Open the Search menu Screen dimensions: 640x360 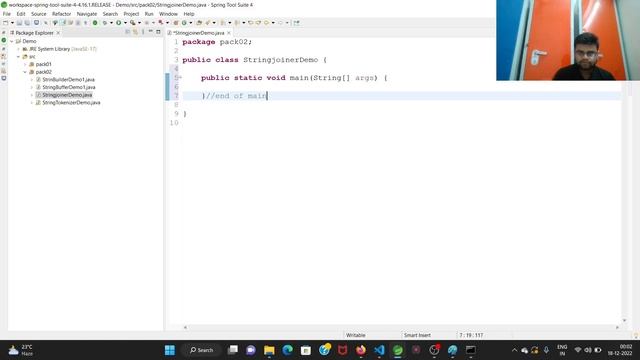[110, 14]
